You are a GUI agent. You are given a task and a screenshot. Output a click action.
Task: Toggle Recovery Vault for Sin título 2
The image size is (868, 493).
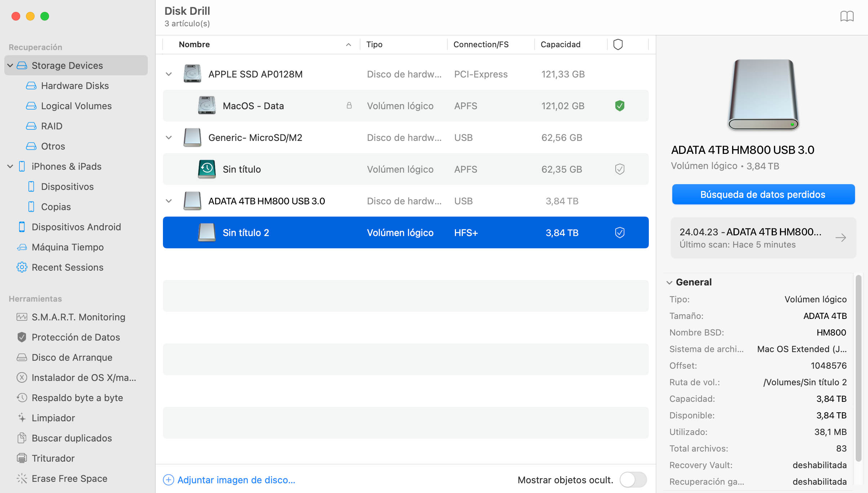619,232
